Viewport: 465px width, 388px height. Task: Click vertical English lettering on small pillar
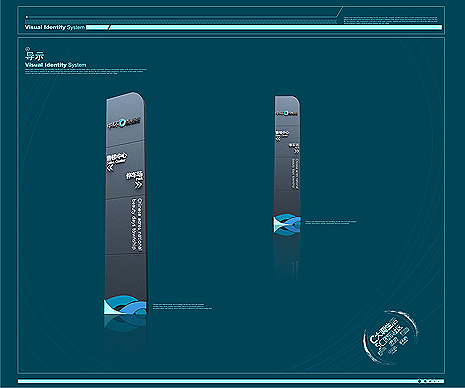click(x=296, y=174)
